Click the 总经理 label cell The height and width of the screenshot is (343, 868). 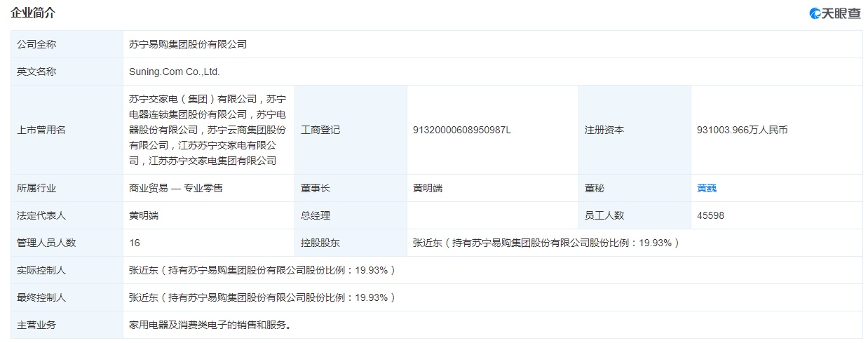coord(351,215)
